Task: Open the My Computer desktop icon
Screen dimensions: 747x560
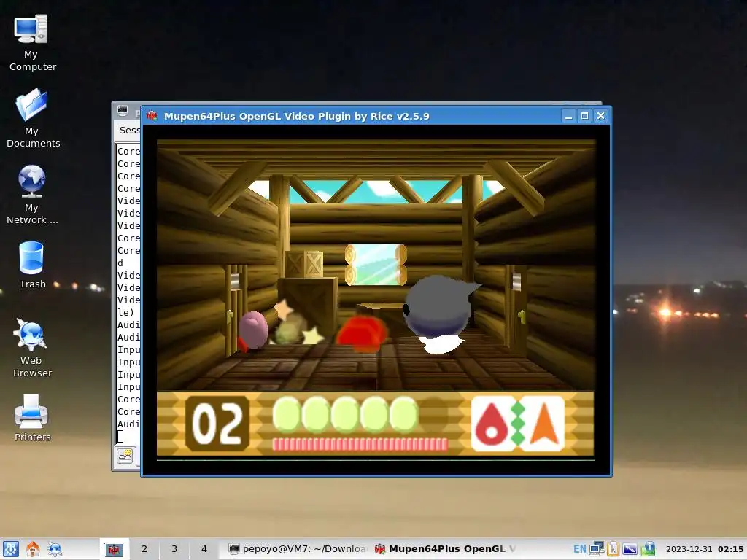Action: [x=31, y=42]
